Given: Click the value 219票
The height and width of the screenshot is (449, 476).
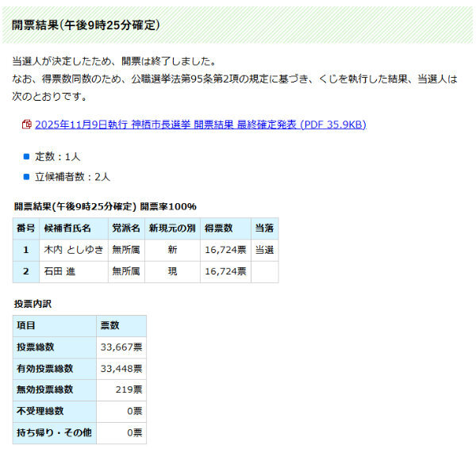Looking at the screenshot, I should click(x=129, y=390).
